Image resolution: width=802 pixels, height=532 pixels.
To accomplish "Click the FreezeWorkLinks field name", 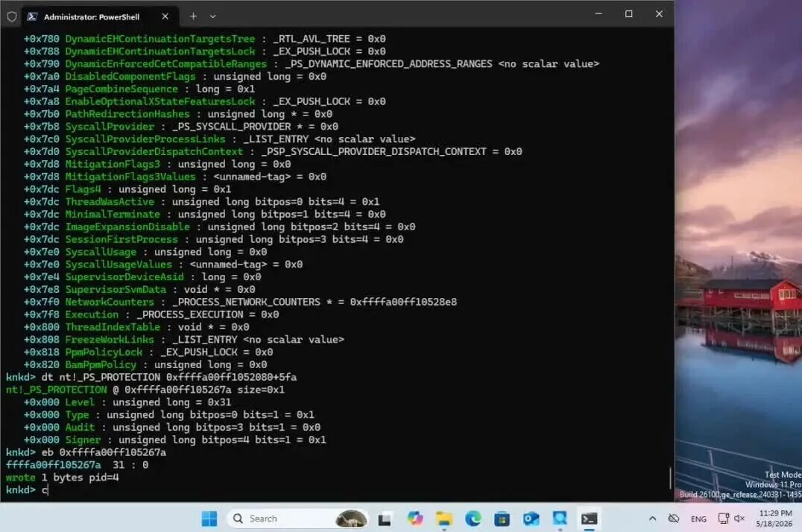I will (110, 340).
